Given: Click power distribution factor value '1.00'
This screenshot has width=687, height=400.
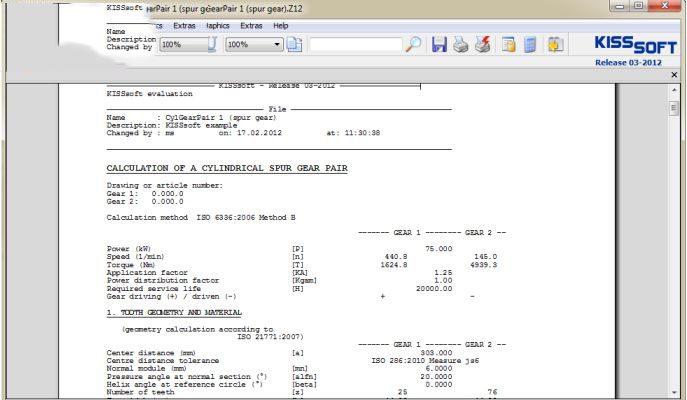Looking at the screenshot, I should click(443, 281).
